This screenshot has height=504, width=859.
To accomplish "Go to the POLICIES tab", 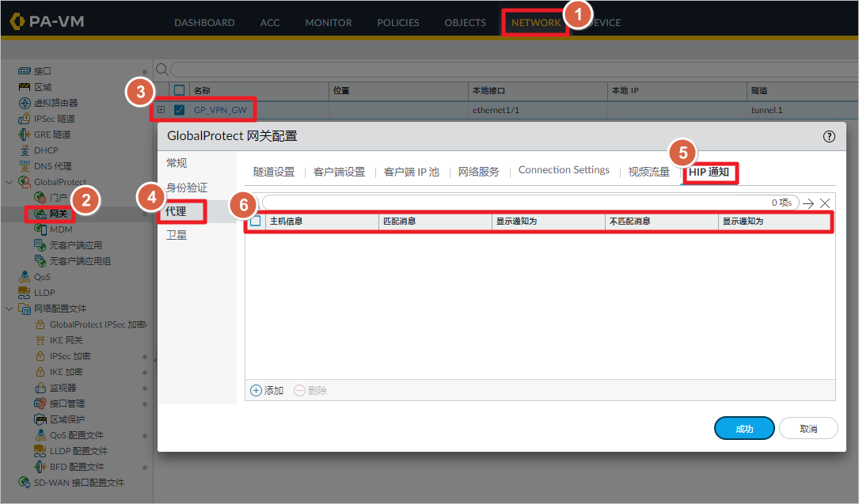I will (x=397, y=22).
